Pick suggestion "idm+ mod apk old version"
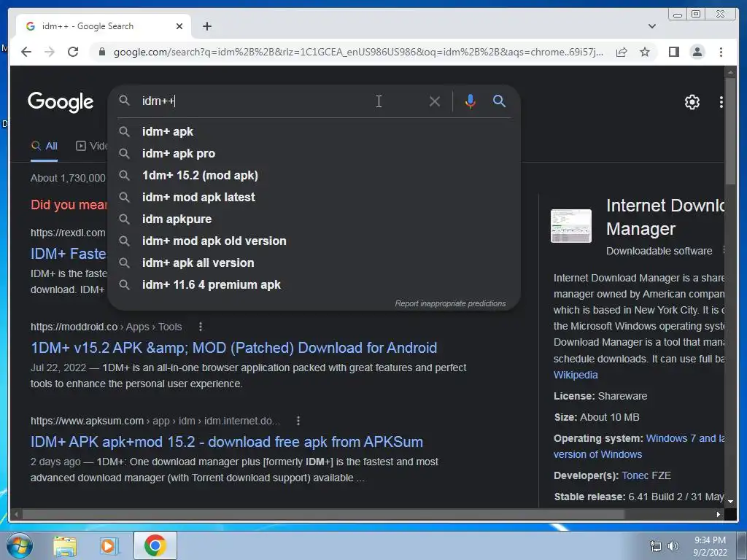The height and width of the screenshot is (560, 747). (x=314, y=241)
